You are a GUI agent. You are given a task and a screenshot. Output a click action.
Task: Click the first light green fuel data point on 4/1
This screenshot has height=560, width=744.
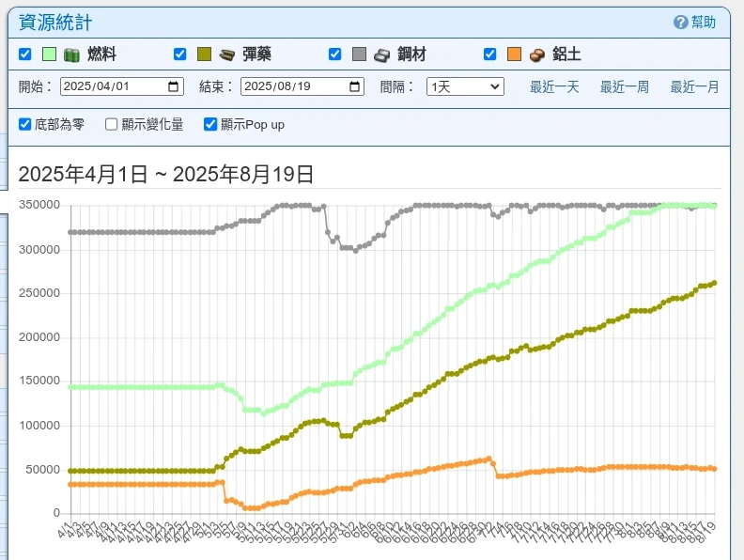tap(70, 387)
